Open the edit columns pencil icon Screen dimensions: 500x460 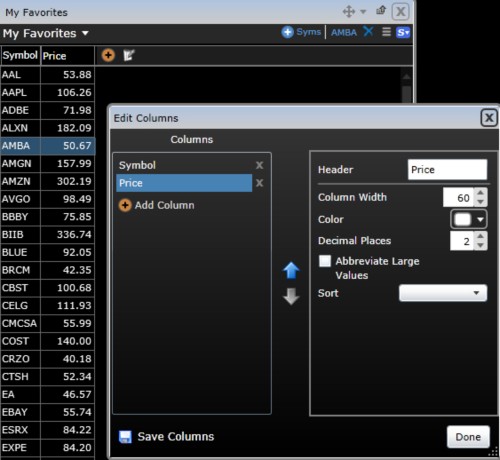129,55
